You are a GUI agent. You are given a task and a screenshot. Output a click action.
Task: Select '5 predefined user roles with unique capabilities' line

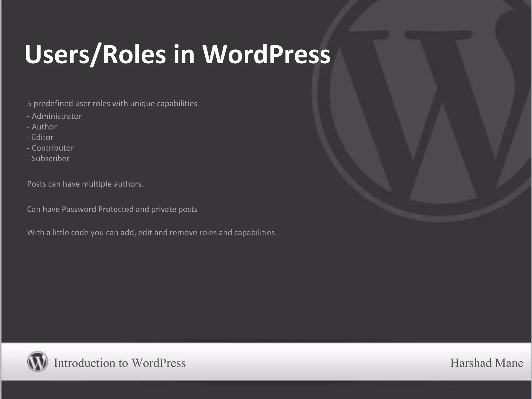(112, 104)
